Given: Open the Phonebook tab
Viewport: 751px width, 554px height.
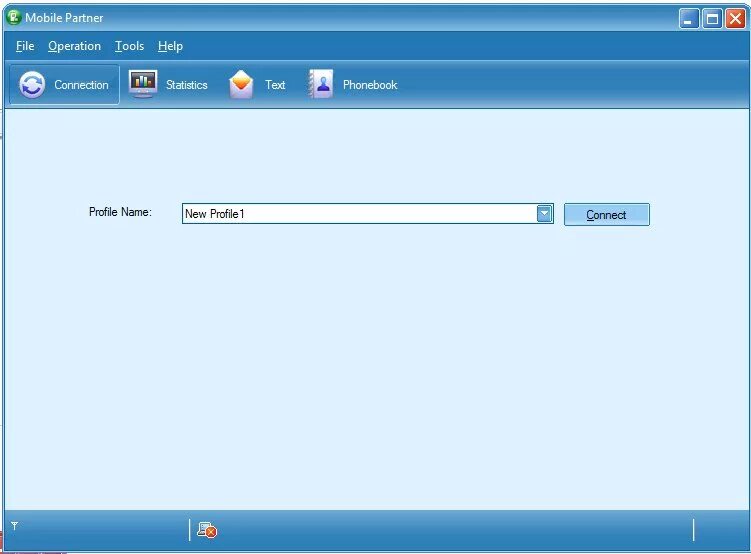Looking at the screenshot, I should [353, 85].
